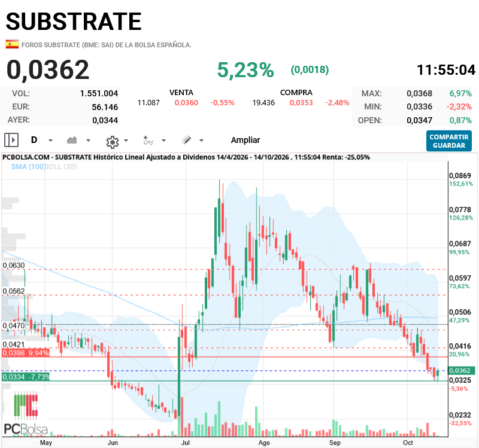This screenshot has width=479, height=448.
Task: Click the 0,0334 -7,73% support label
Action: click(x=26, y=377)
